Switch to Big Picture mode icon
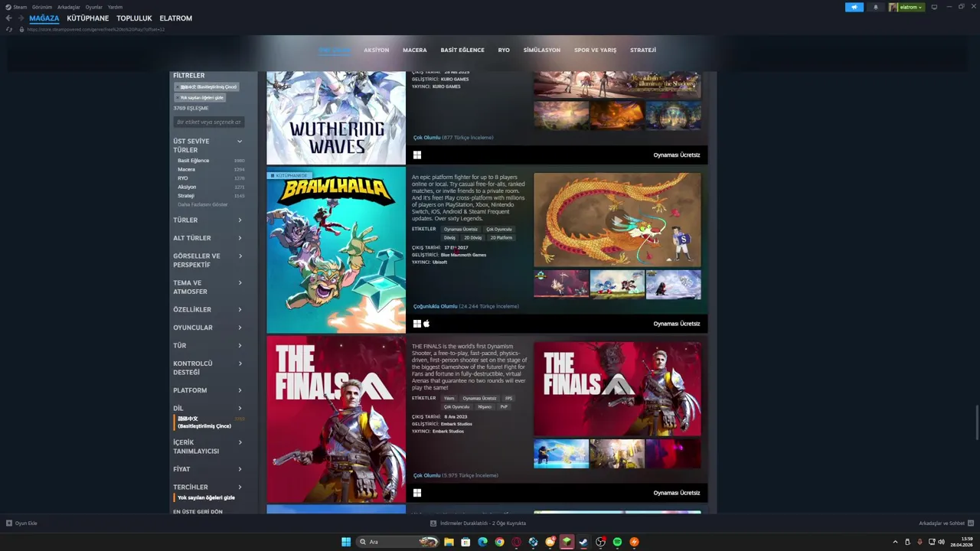Viewport: 980px width, 551px height. point(934,7)
